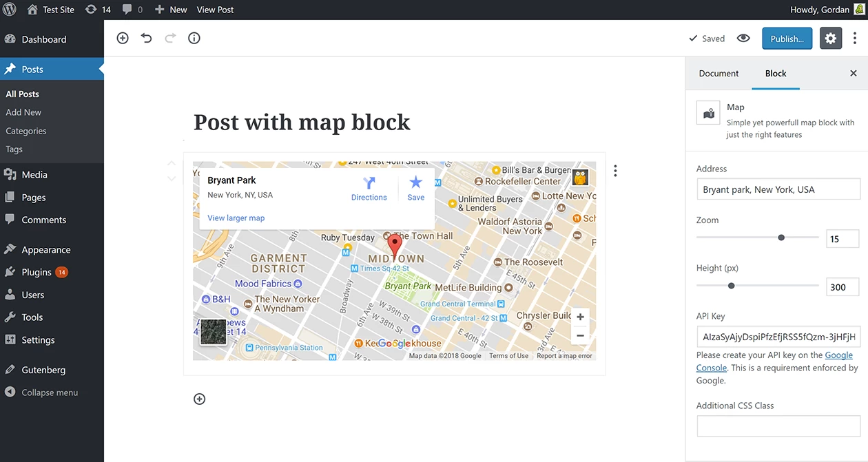The width and height of the screenshot is (868, 462).
Task: Click the Publish button
Action: click(x=787, y=39)
